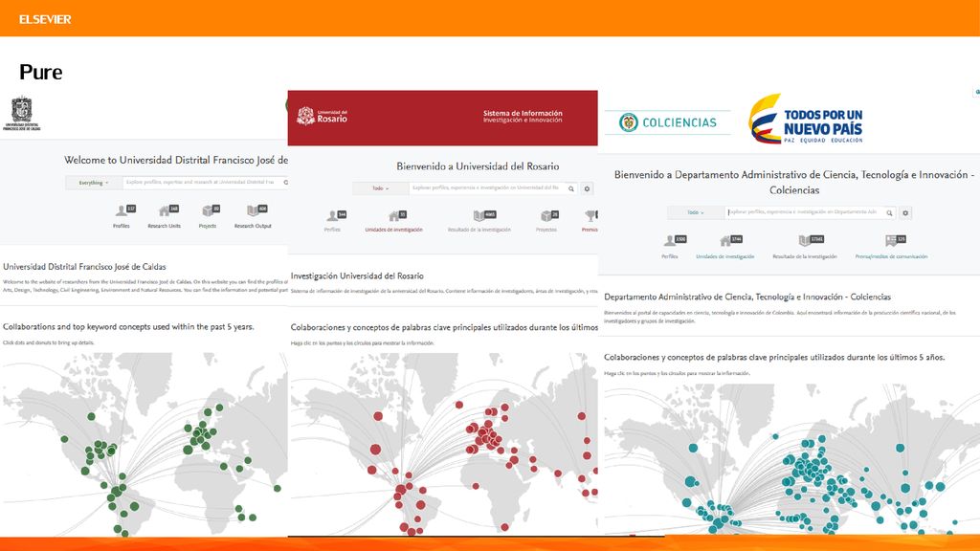Expand the Everything dropdown in Universidad Distrital search
The width and height of the screenshot is (980, 551).
click(x=93, y=183)
